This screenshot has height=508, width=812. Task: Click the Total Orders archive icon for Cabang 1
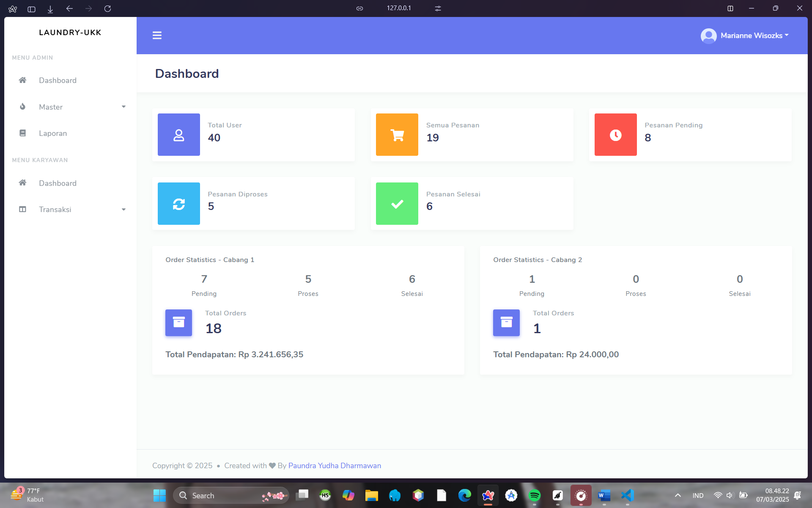click(x=178, y=323)
